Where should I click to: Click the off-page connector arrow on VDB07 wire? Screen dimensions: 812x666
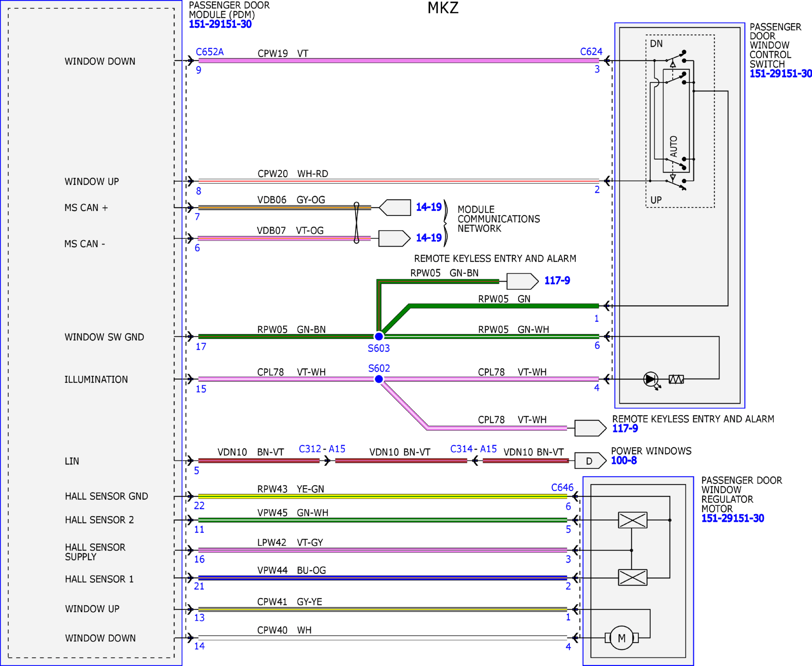[x=395, y=238]
